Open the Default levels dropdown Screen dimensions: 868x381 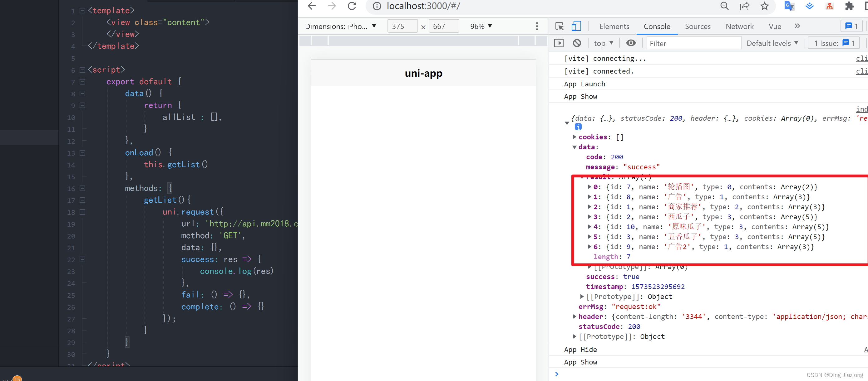point(772,43)
